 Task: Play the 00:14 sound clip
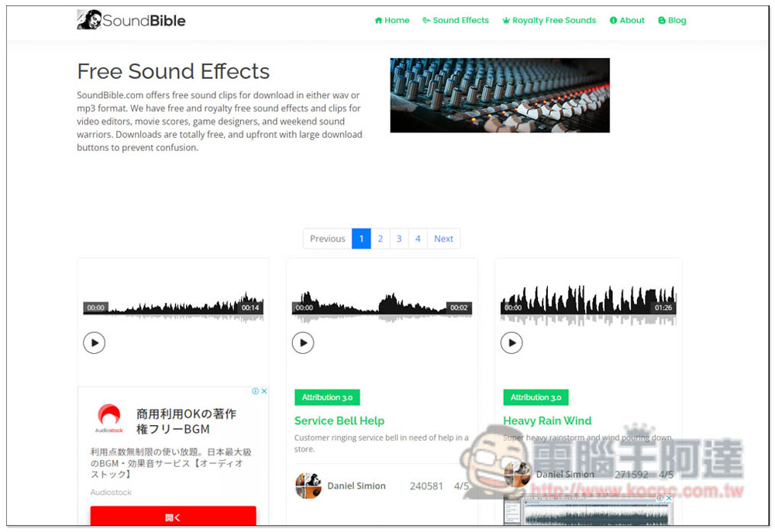94,343
